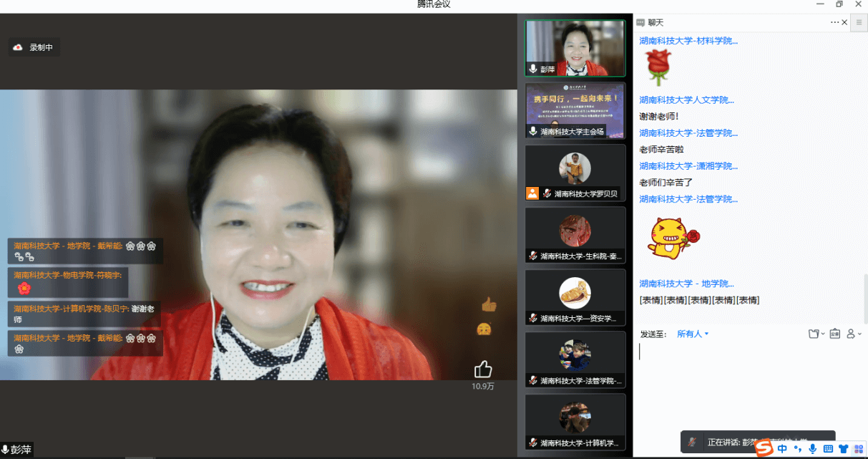Expand the file folder dropdown in chat toolbar

pyautogui.click(x=816, y=334)
